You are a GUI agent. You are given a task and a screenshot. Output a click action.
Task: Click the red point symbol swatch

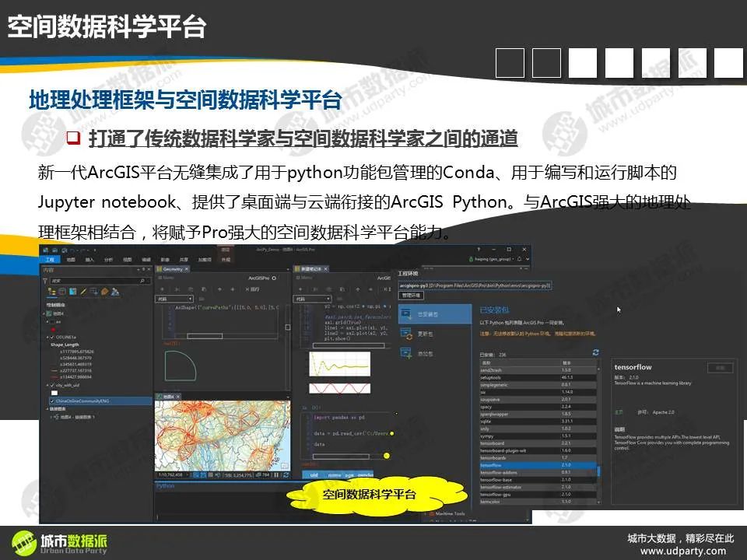pyautogui.click(x=53, y=330)
